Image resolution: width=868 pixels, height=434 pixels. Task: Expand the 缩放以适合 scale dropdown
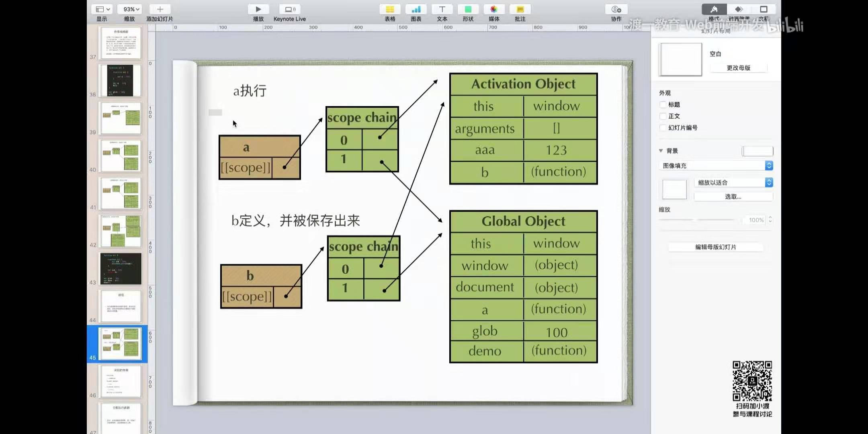[733, 182]
